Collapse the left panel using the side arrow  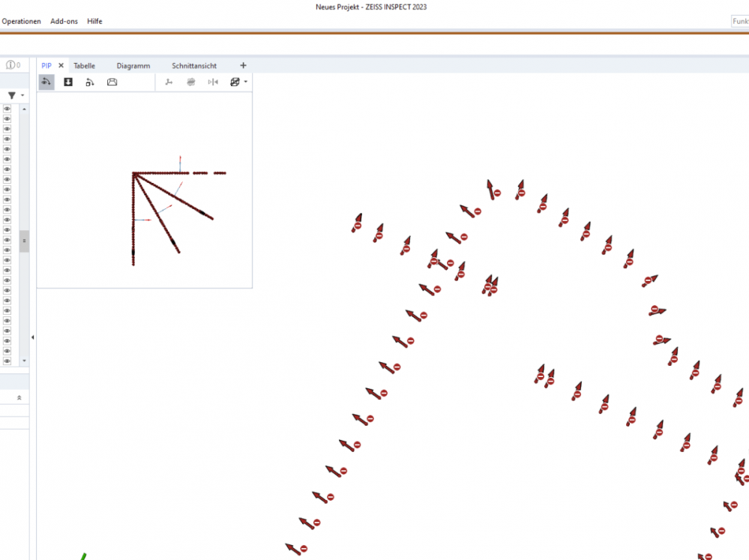click(32, 338)
